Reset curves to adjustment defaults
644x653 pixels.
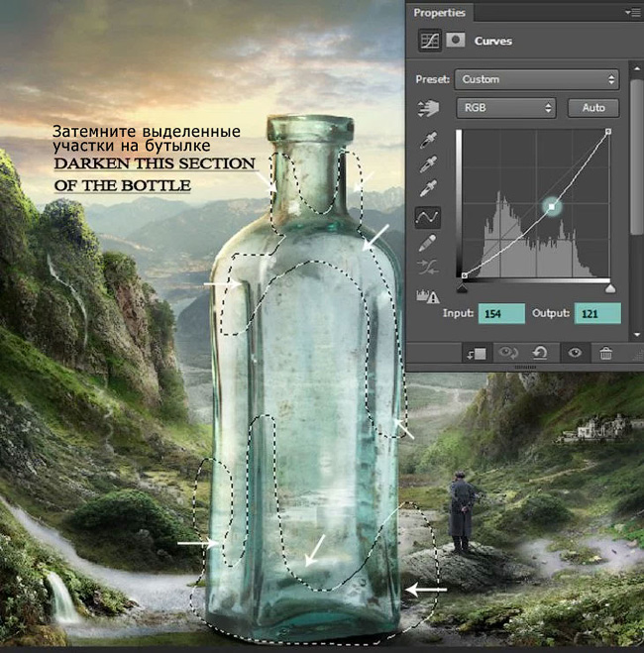click(x=540, y=353)
